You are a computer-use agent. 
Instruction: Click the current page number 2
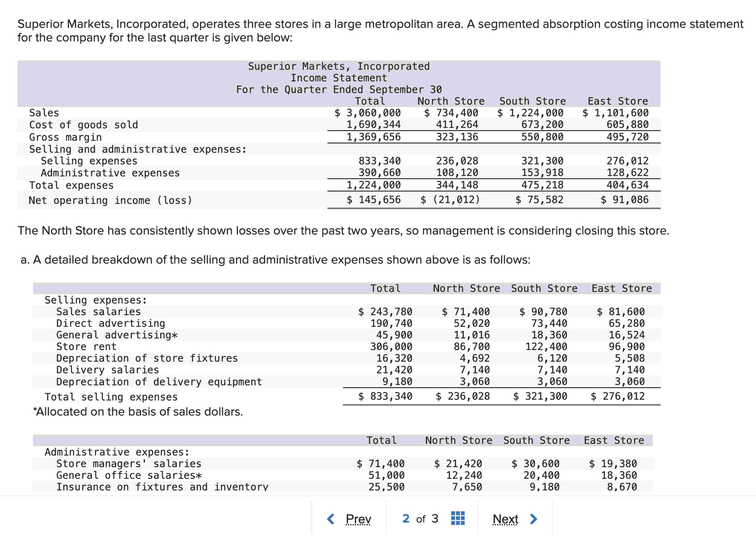(405, 518)
